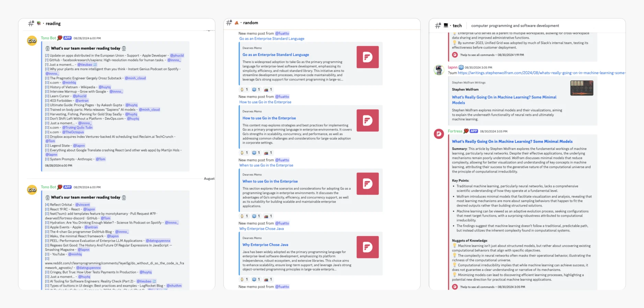644x308 pixels.
Task: Click the Tono Bot username on 08/28/2024 message
Action: 48,38
